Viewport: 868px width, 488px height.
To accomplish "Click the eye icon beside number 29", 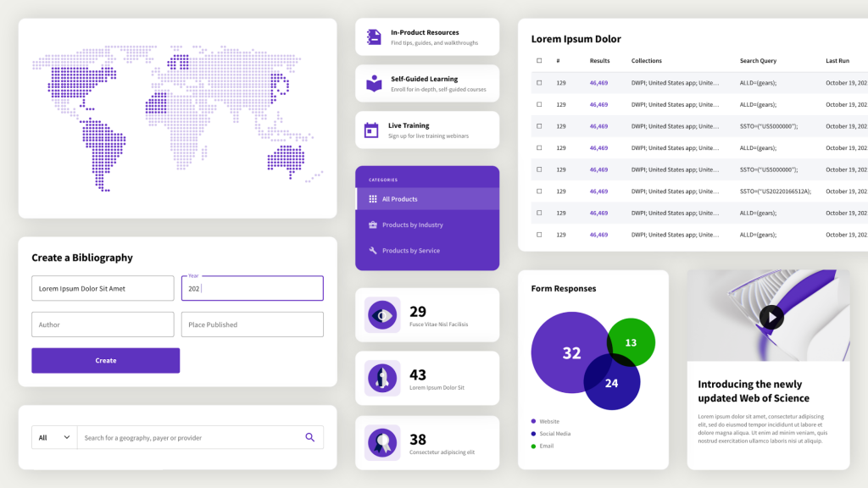I will (381, 316).
